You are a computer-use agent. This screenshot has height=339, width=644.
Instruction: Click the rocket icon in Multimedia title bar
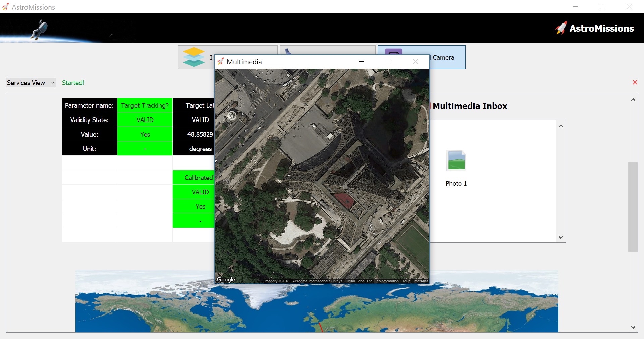click(x=220, y=62)
